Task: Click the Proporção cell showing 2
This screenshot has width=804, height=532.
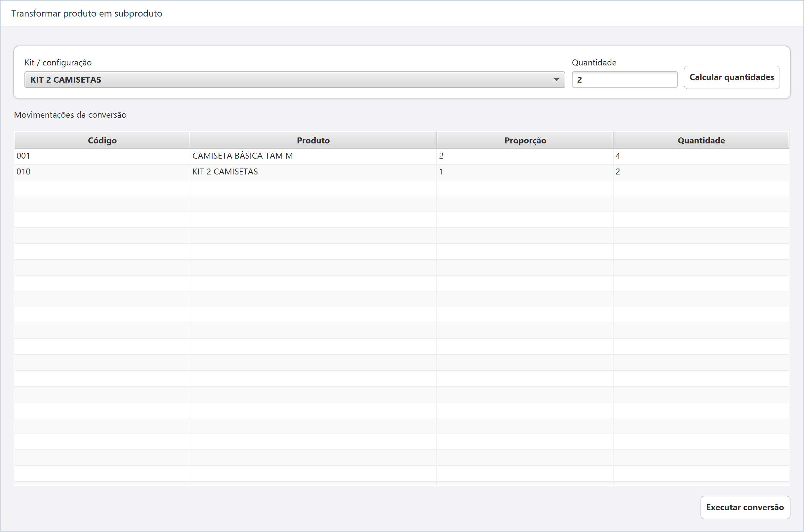Action: [x=525, y=156]
